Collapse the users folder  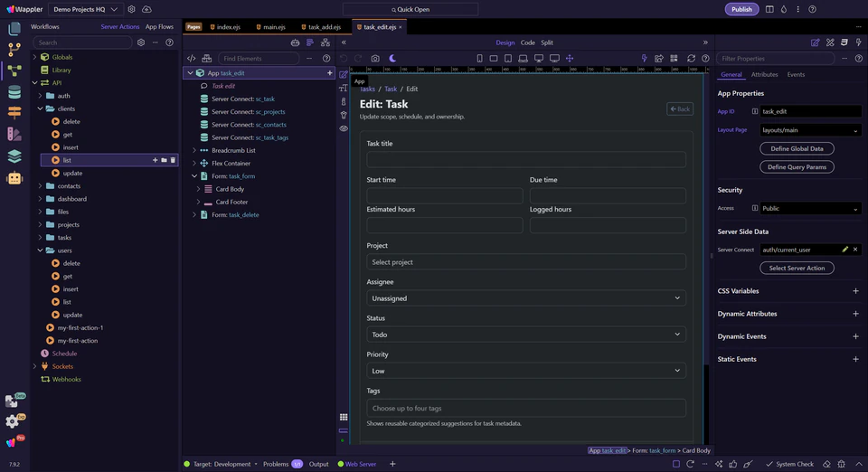click(41, 250)
